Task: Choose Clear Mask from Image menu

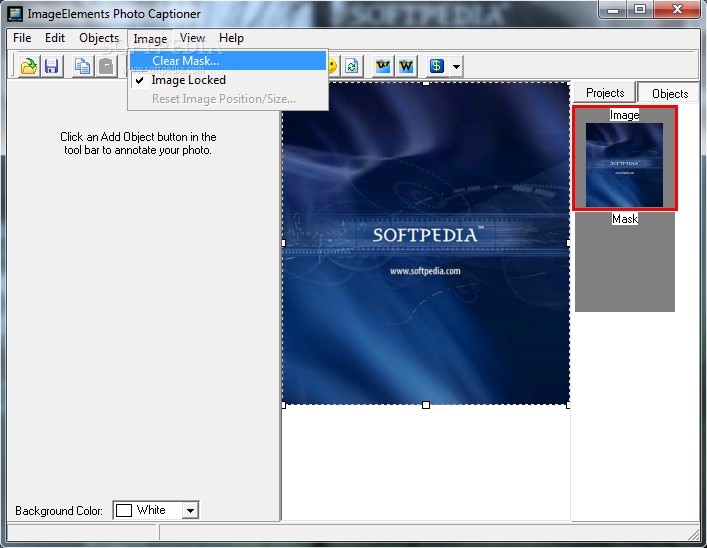Action: click(228, 60)
